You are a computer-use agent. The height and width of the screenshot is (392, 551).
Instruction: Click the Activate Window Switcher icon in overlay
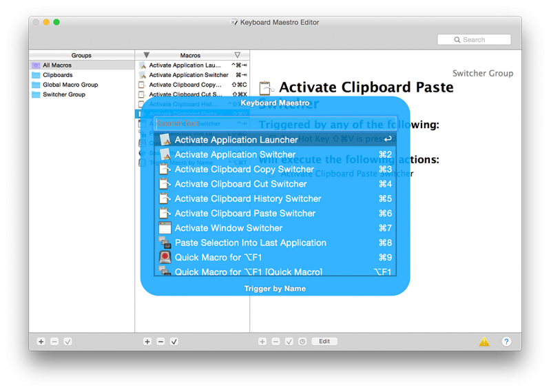click(x=165, y=228)
